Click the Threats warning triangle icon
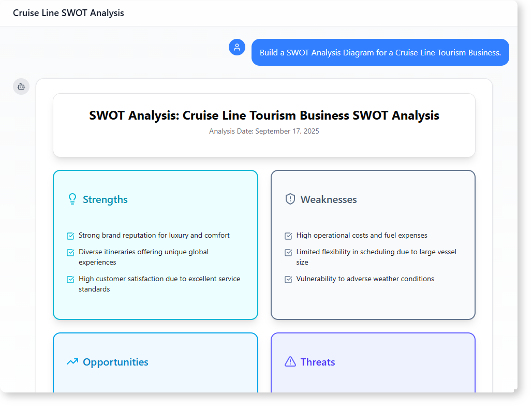Screen dimensions: 532x408 tap(290, 362)
